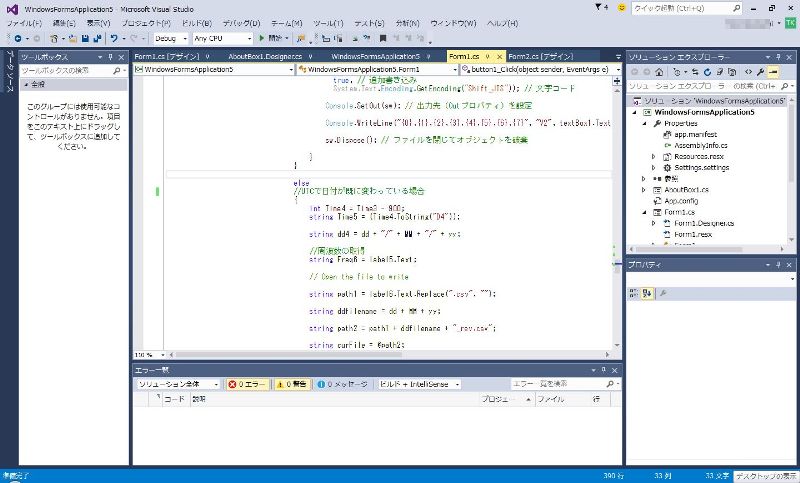The width and height of the screenshot is (800, 483).
Task: Open the File menu
Action: tap(24, 23)
